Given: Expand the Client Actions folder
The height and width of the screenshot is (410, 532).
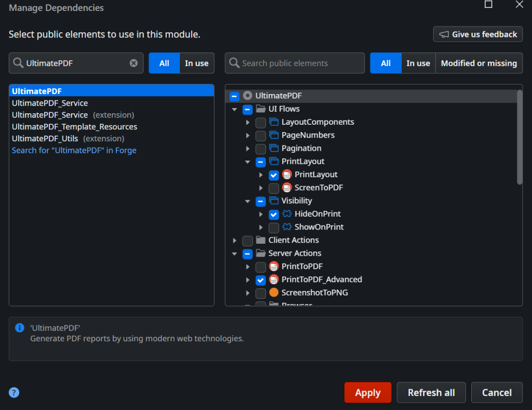Looking at the screenshot, I should [x=235, y=241].
